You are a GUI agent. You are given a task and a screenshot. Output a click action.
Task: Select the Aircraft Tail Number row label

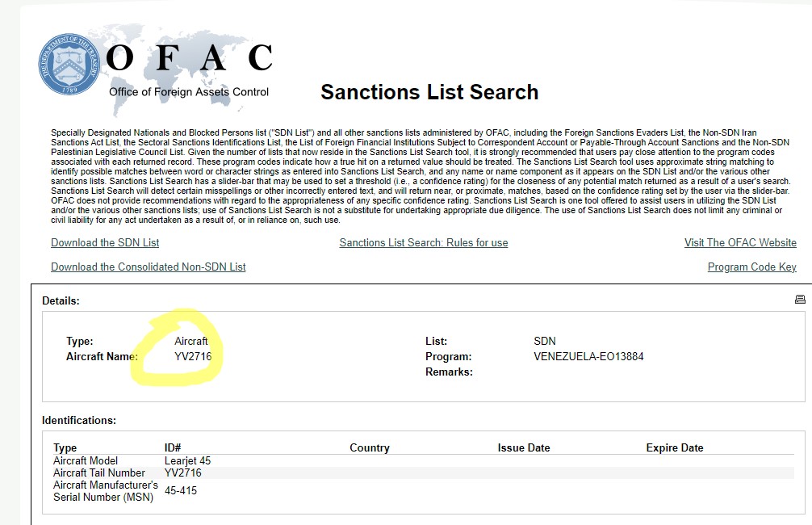pyautogui.click(x=99, y=472)
